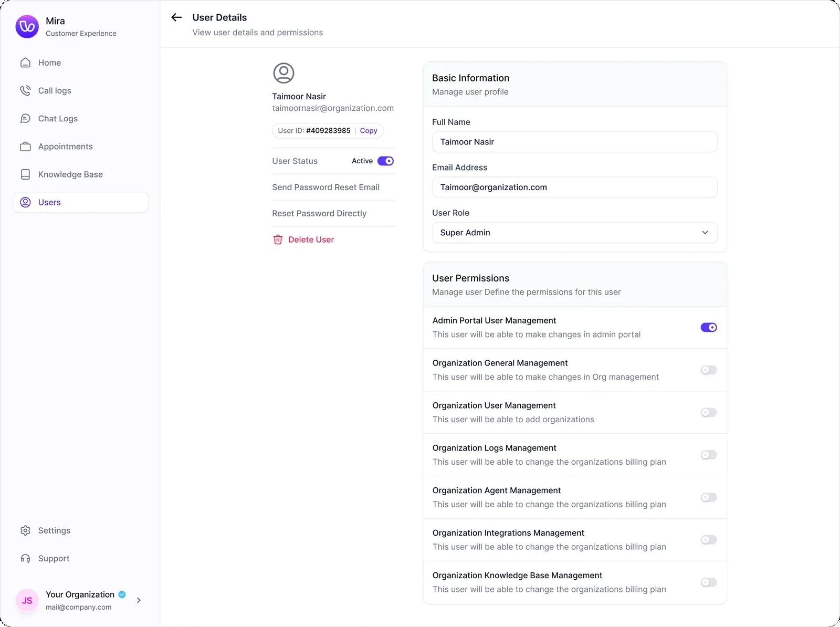The height and width of the screenshot is (627, 840).
Task: Click the blue verified badge by Your Organization
Action: click(x=122, y=594)
